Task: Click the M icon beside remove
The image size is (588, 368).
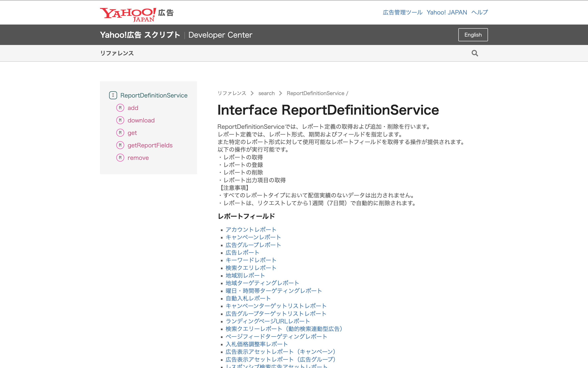Action: tap(120, 158)
